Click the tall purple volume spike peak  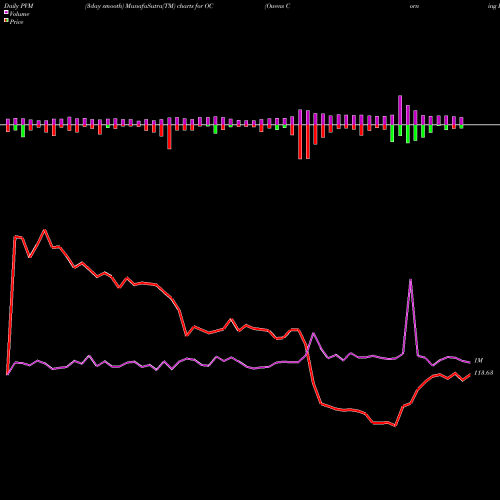coord(410,280)
